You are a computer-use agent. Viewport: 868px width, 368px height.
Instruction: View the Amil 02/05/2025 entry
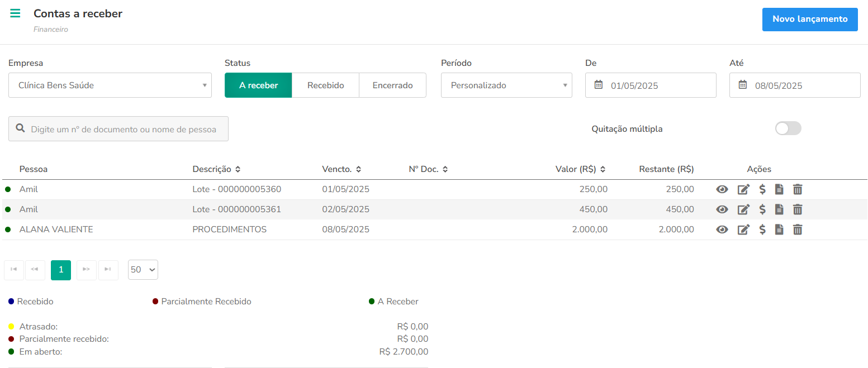pyautogui.click(x=722, y=209)
